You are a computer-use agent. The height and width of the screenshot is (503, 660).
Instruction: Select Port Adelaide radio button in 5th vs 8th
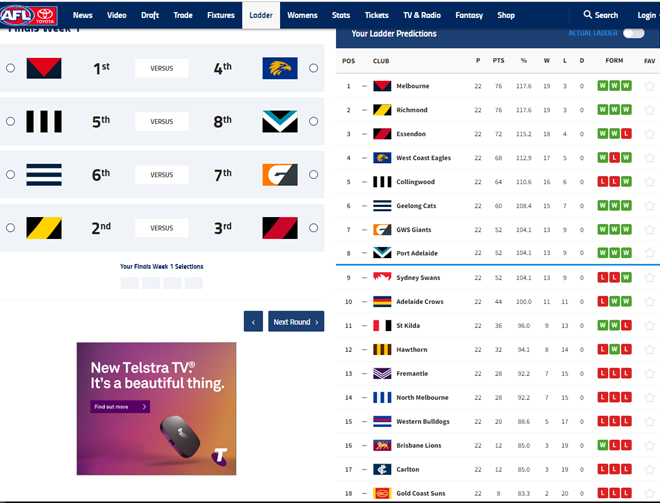[x=314, y=121]
